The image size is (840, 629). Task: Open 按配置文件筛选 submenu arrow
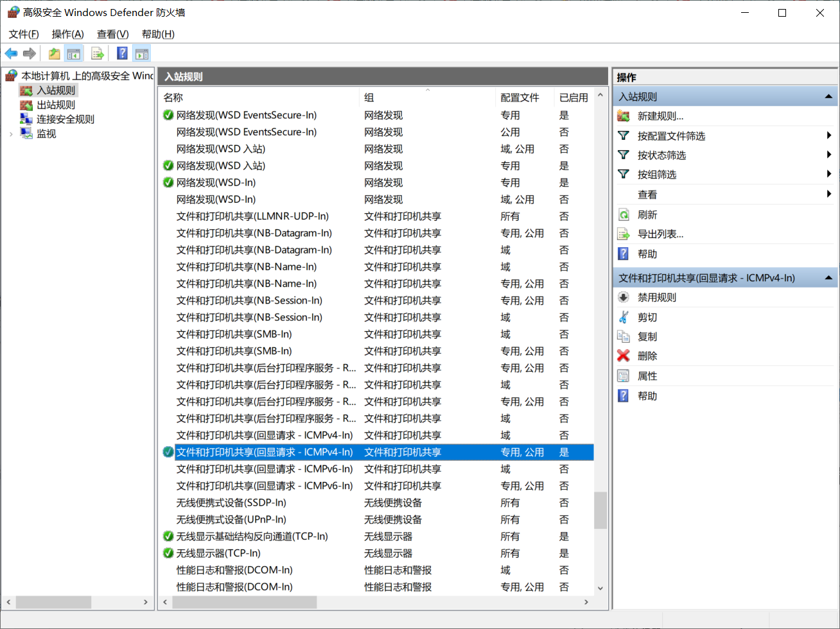pyautogui.click(x=829, y=135)
